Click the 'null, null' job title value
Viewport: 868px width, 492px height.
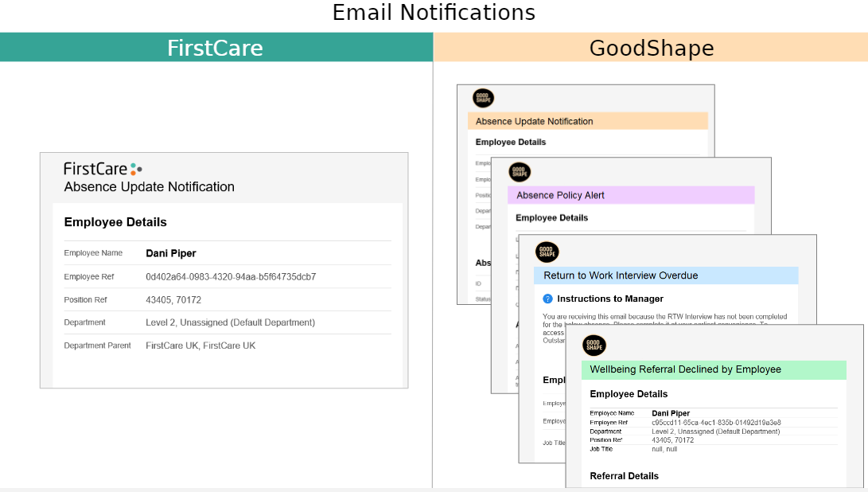(x=664, y=449)
